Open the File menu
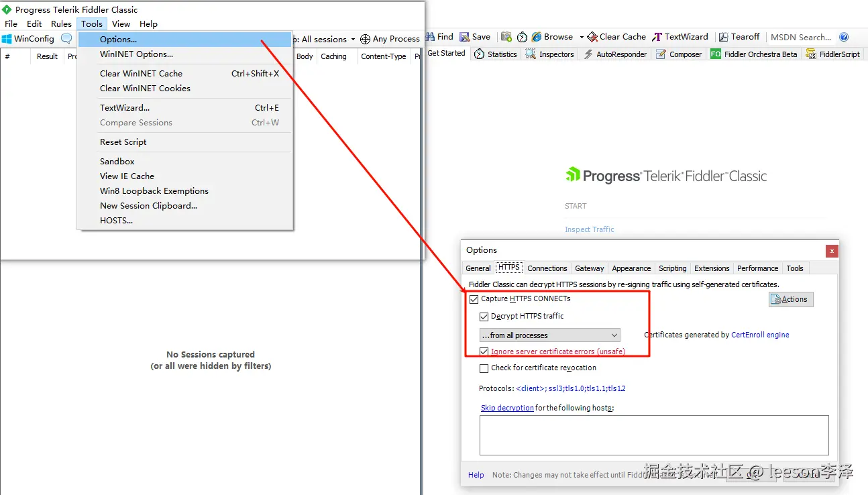868x495 pixels. (11, 23)
